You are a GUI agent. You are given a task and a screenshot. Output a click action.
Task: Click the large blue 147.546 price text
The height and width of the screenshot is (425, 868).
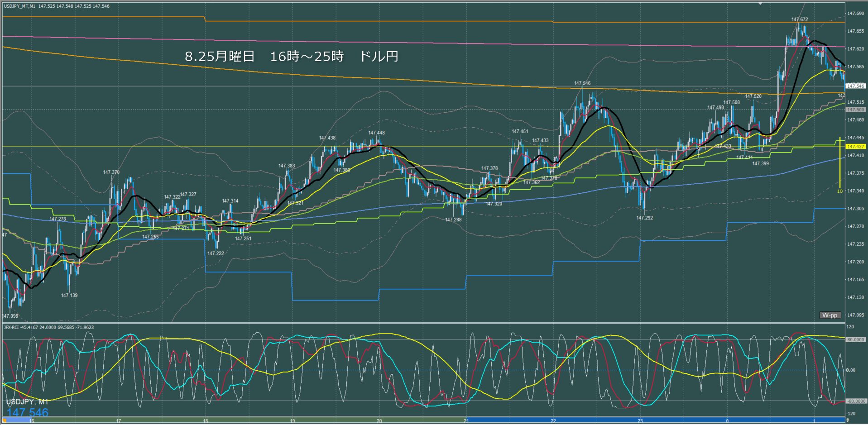click(x=28, y=412)
